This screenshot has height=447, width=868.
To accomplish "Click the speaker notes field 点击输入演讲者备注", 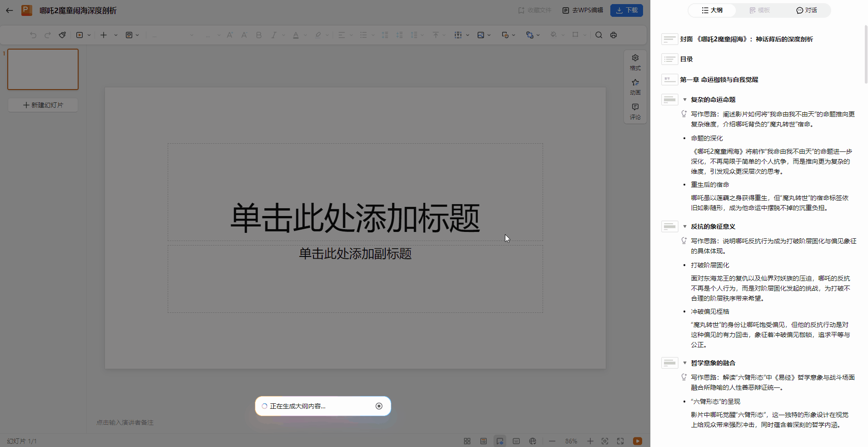I will point(125,423).
